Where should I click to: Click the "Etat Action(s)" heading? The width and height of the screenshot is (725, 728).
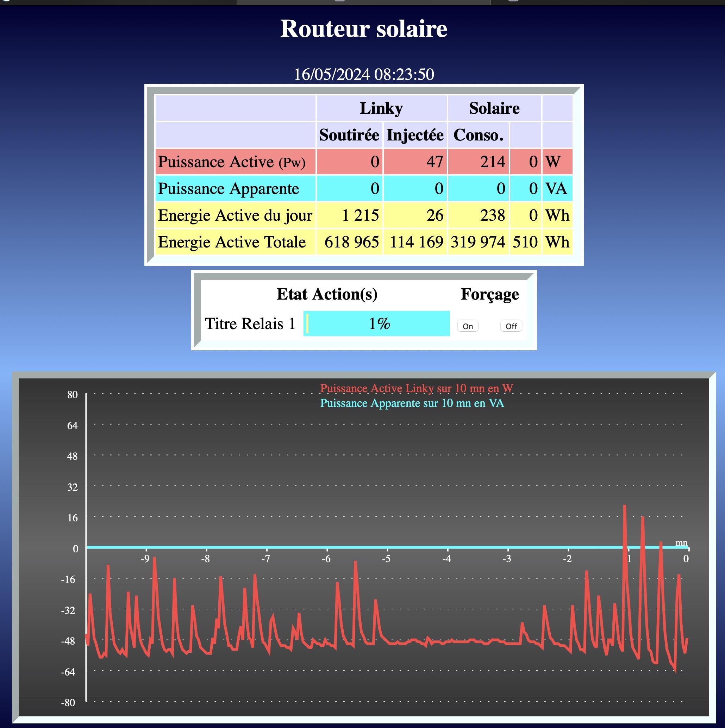327,294
